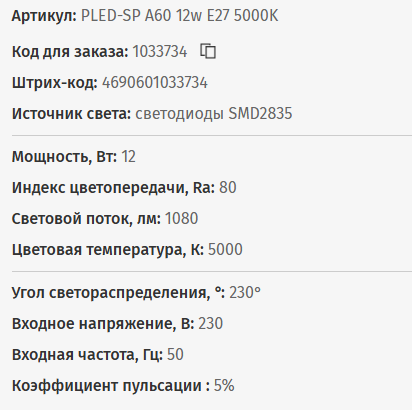Image resolution: width=412 pixels, height=410 pixels.
Task: Click the luminous flux value 1080
Action: click(x=181, y=218)
